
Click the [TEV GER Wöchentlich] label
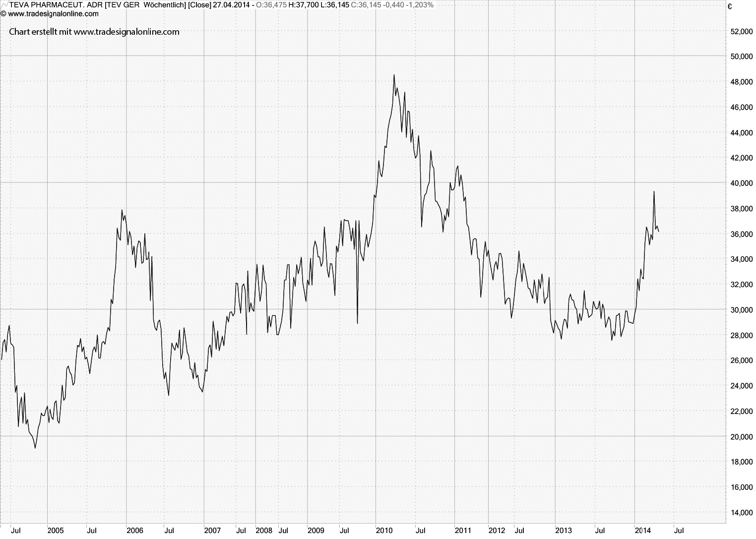click(x=146, y=4)
